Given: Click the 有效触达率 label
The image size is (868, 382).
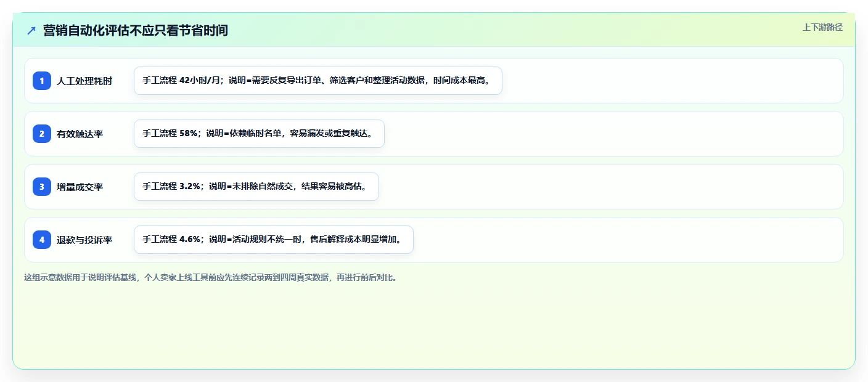Looking at the screenshot, I should tap(80, 134).
